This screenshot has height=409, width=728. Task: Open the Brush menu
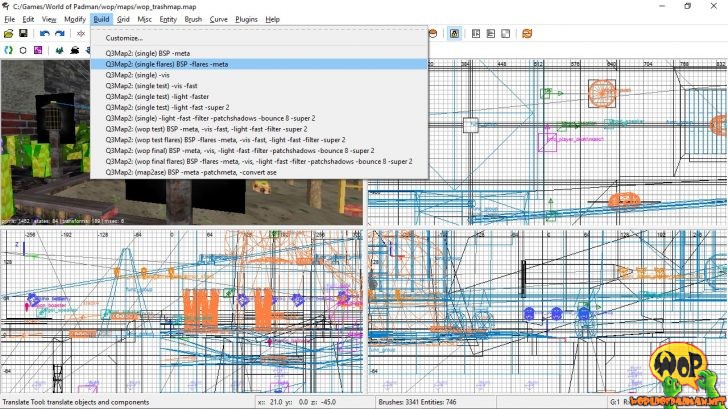pos(193,19)
